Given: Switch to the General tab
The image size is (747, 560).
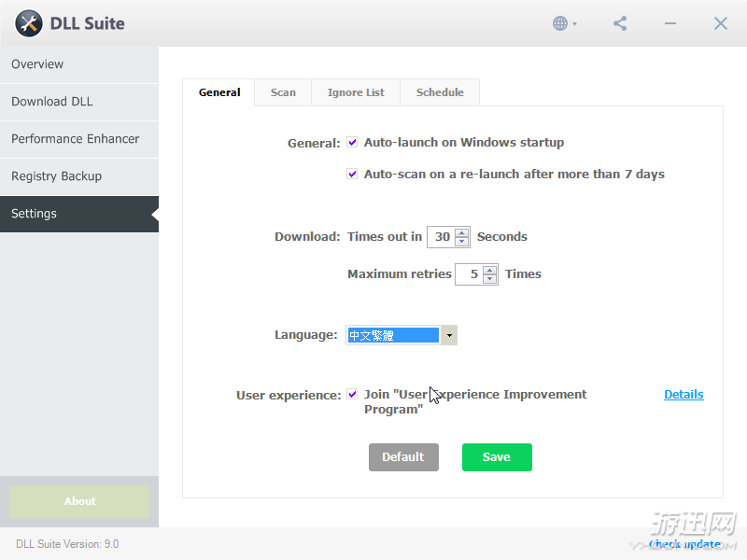Looking at the screenshot, I should tap(219, 92).
